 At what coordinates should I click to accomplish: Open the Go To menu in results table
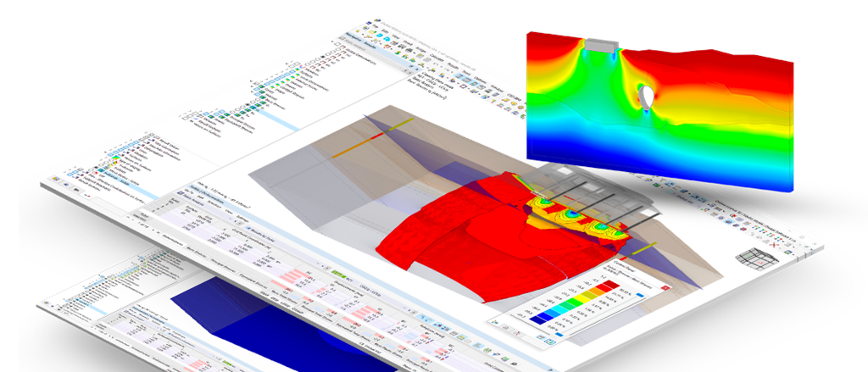pos(189,191)
